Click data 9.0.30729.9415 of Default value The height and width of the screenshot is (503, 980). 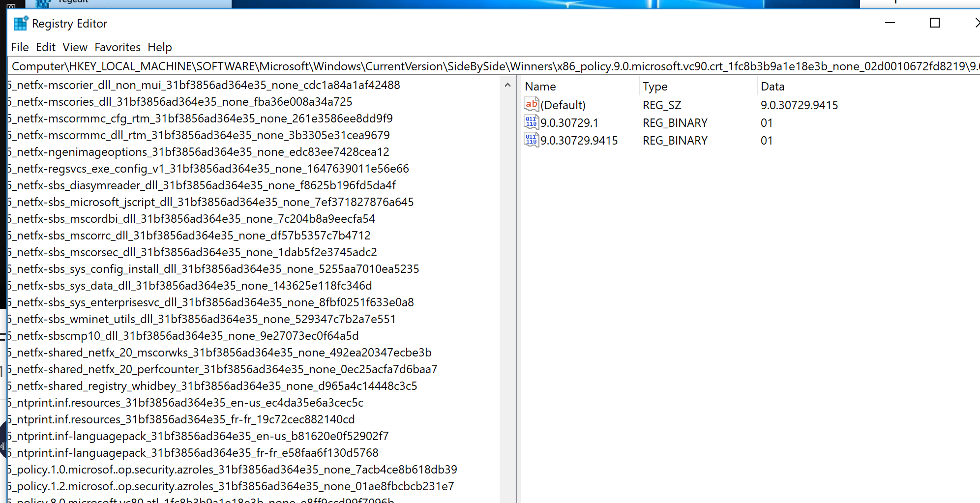799,105
